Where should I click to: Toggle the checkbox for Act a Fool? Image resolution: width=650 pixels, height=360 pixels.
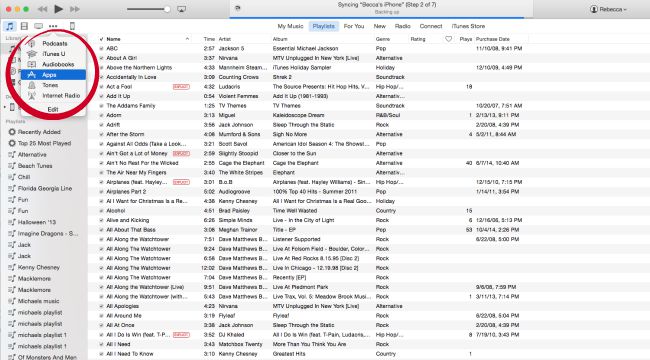(x=102, y=87)
